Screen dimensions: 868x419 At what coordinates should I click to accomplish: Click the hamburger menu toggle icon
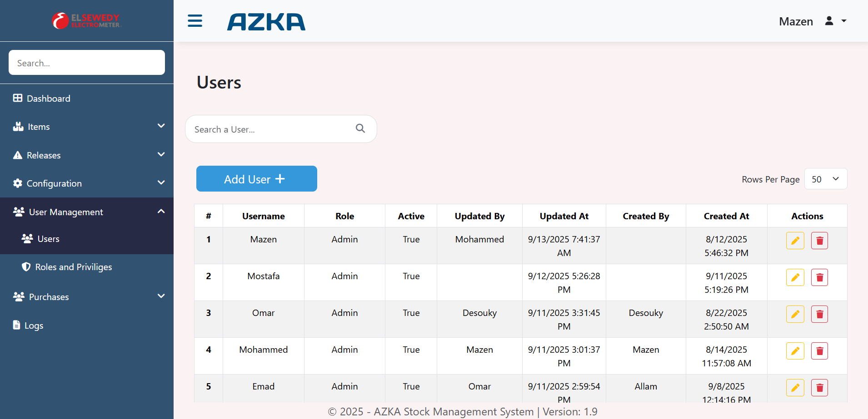[195, 21]
